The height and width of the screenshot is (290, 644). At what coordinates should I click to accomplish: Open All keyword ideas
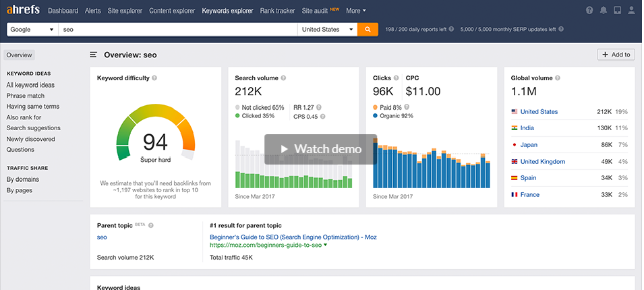pyautogui.click(x=30, y=85)
